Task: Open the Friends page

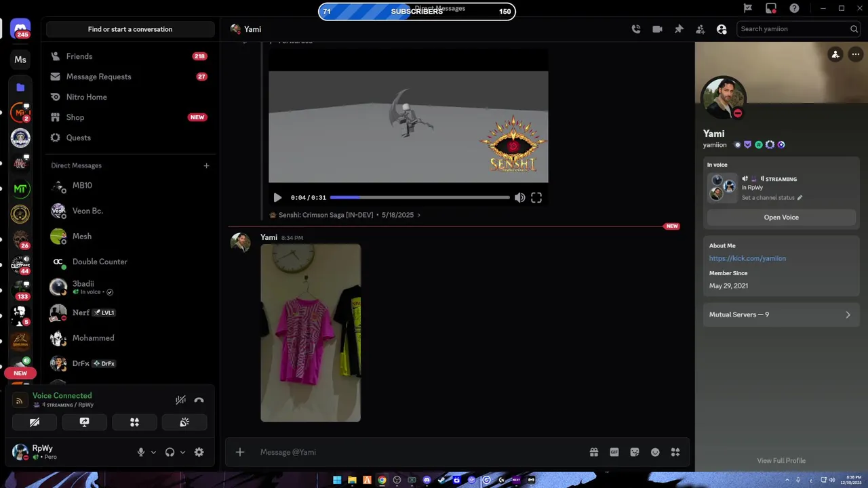Action: pos(129,56)
